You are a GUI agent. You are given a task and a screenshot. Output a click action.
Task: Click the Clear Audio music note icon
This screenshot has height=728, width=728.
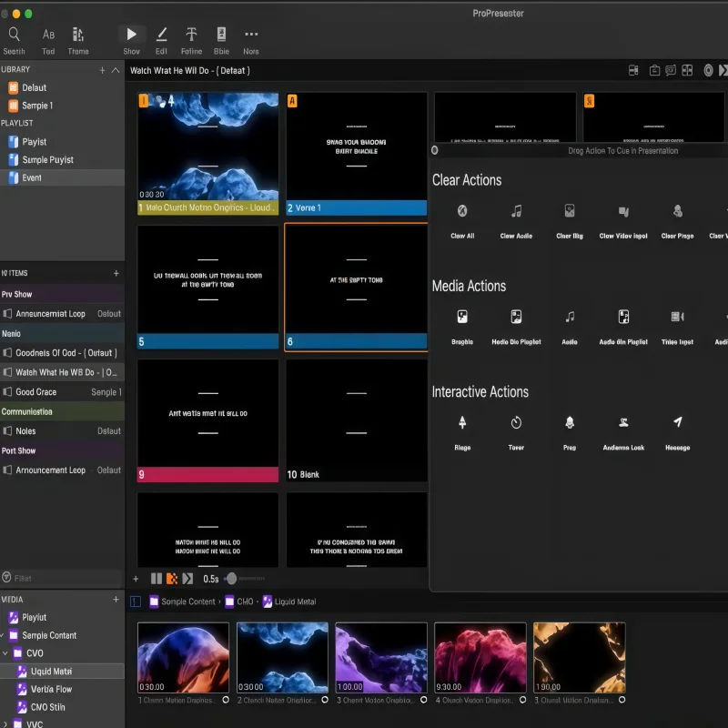[516, 211]
